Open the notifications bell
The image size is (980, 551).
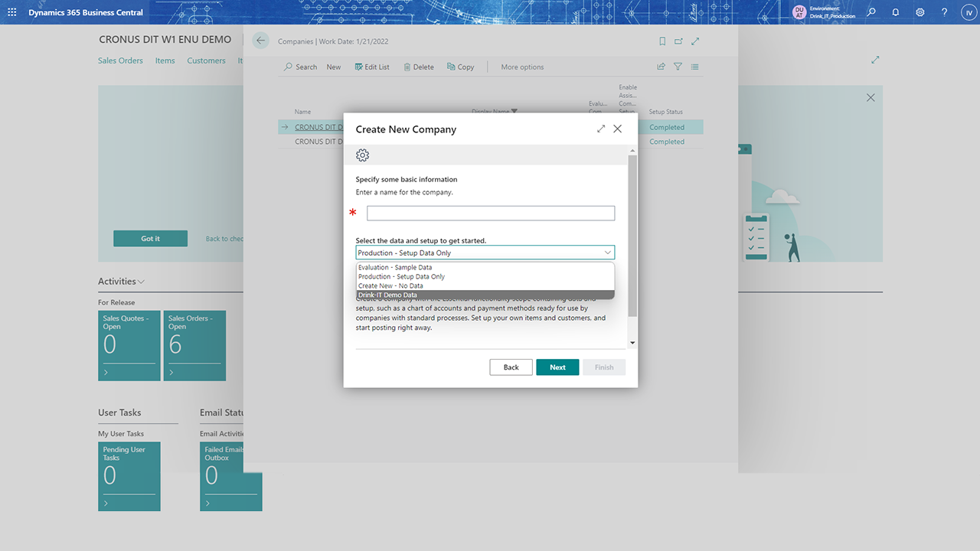coord(896,12)
